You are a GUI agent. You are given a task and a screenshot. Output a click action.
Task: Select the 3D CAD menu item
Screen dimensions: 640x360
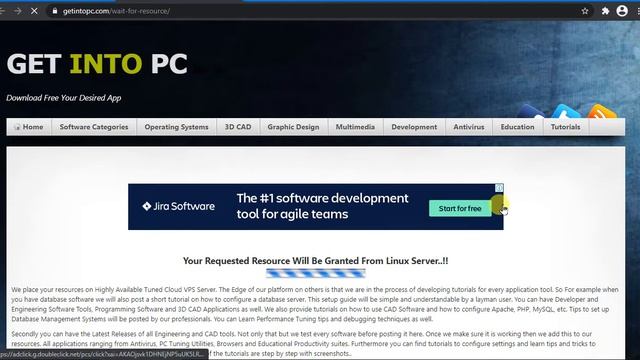click(238, 127)
